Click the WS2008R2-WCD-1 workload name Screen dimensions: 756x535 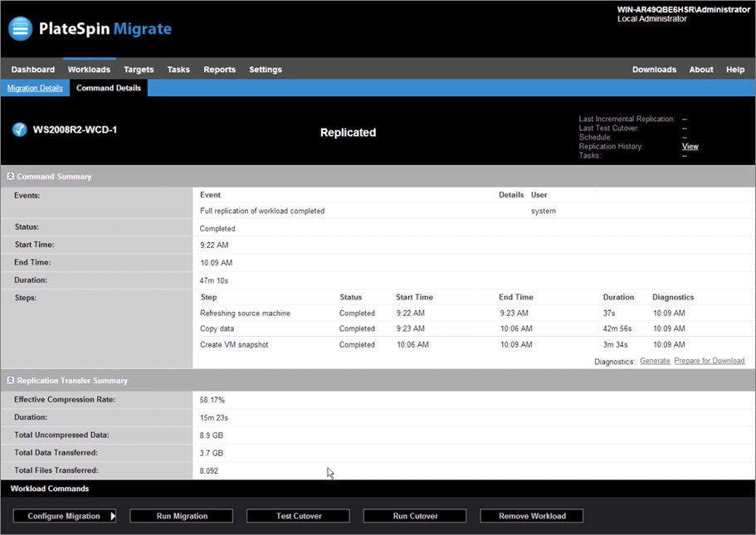[x=75, y=129]
